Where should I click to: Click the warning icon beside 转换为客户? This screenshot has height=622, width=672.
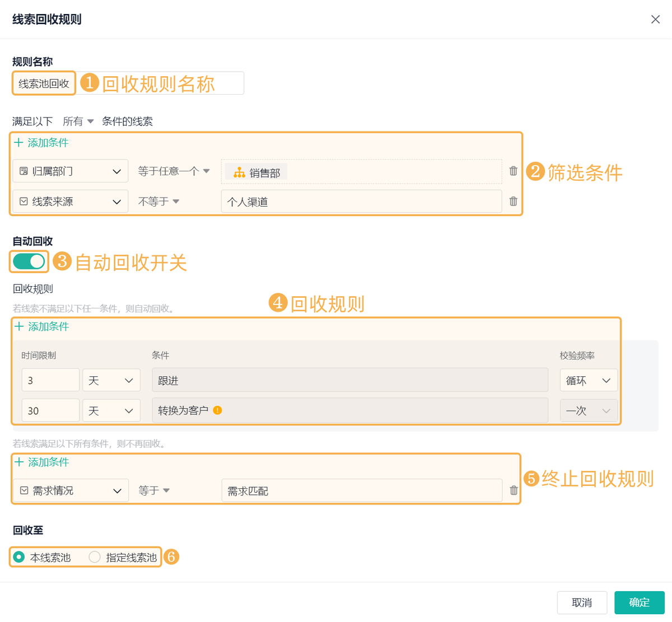click(218, 410)
